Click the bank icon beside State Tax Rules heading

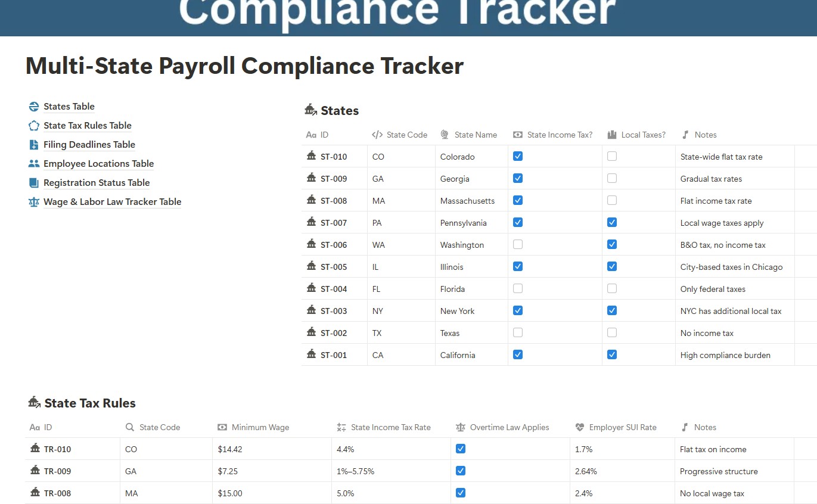coord(34,403)
